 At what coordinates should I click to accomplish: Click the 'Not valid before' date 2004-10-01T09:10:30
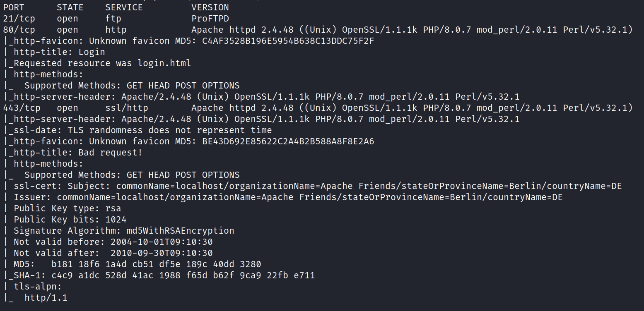pyautogui.click(x=162, y=242)
